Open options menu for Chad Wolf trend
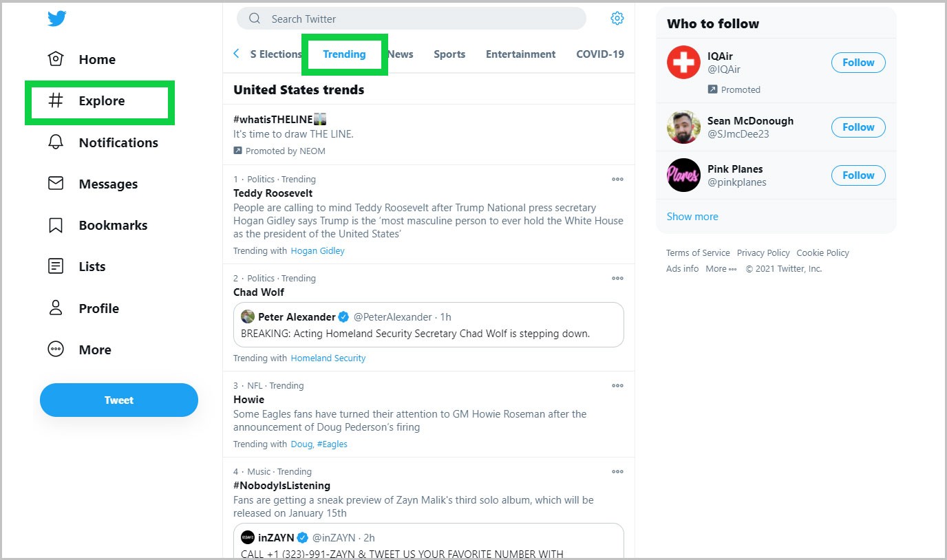Image resolution: width=947 pixels, height=560 pixels. point(617,279)
